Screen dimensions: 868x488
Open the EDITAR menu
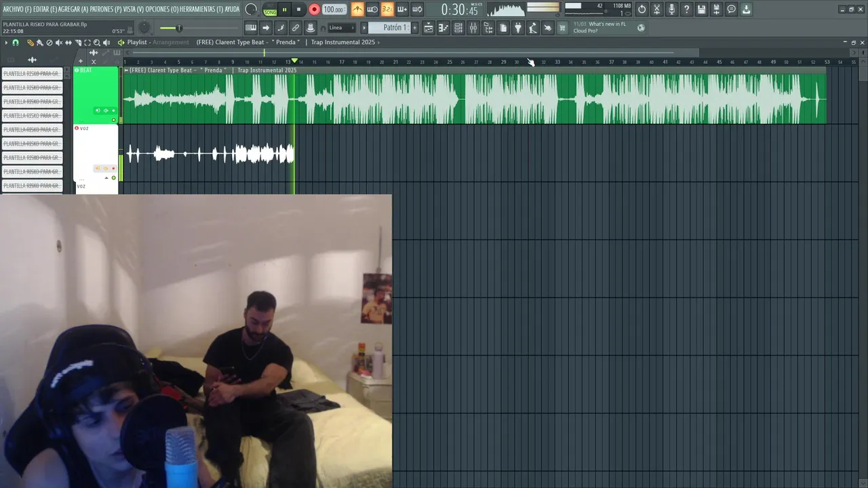point(45,9)
